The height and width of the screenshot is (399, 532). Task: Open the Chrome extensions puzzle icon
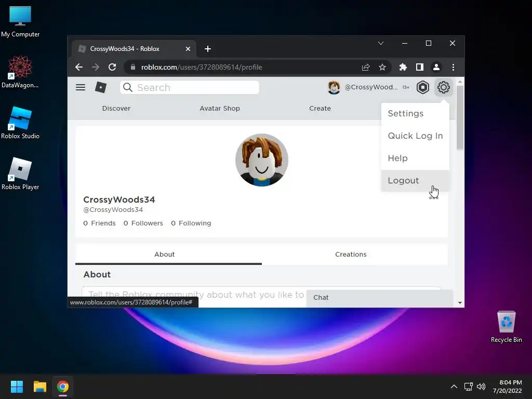[403, 67]
